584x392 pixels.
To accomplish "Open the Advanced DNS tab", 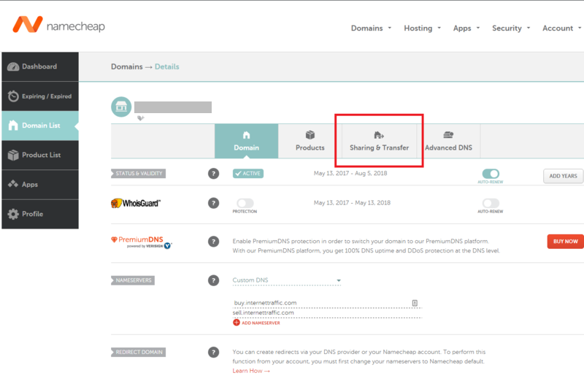I will pyautogui.click(x=448, y=142).
